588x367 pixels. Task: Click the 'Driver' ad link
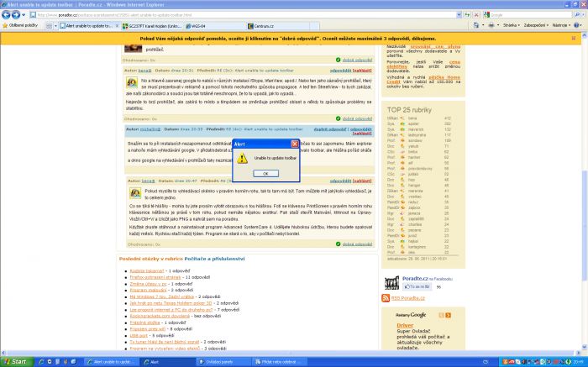tap(405, 325)
